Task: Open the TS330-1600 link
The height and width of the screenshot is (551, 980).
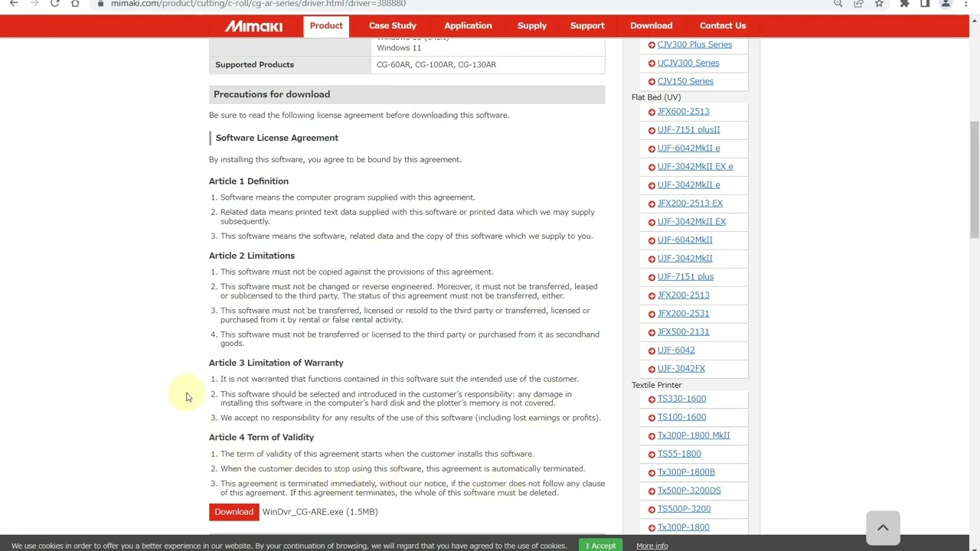Action: pyautogui.click(x=681, y=399)
